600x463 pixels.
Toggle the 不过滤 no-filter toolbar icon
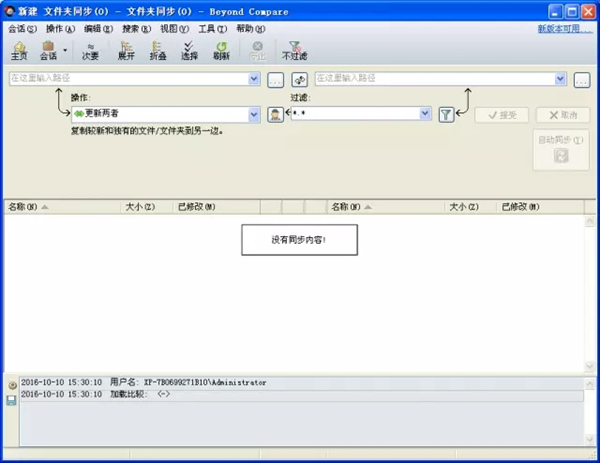(294, 51)
